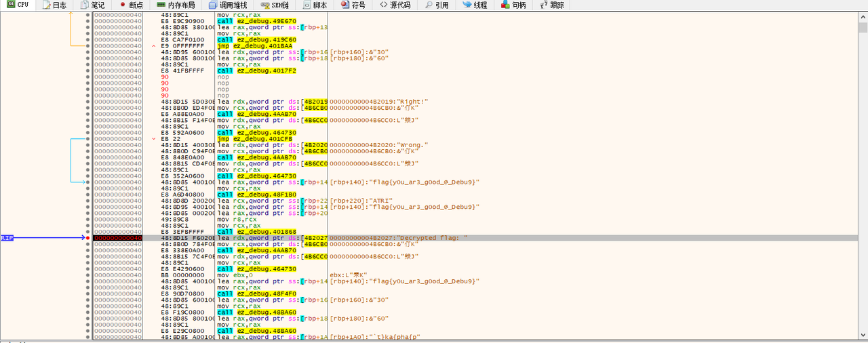Screen dimensions: 868x343
Task: Open the 断点 (Breakpoints) red dot icon
Action: pos(123,5)
